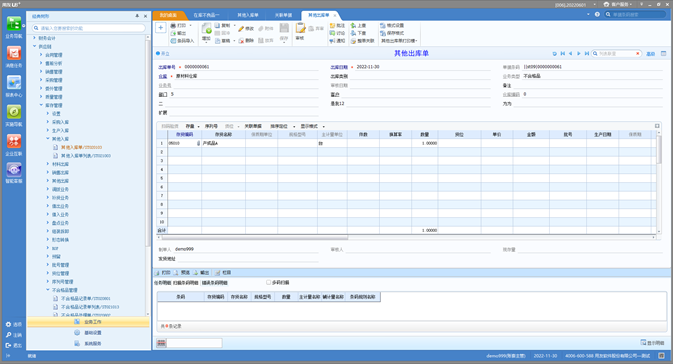Switch to the 我的桌面 tab
Image resolution: width=673 pixels, height=364 pixels.
(x=168, y=15)
